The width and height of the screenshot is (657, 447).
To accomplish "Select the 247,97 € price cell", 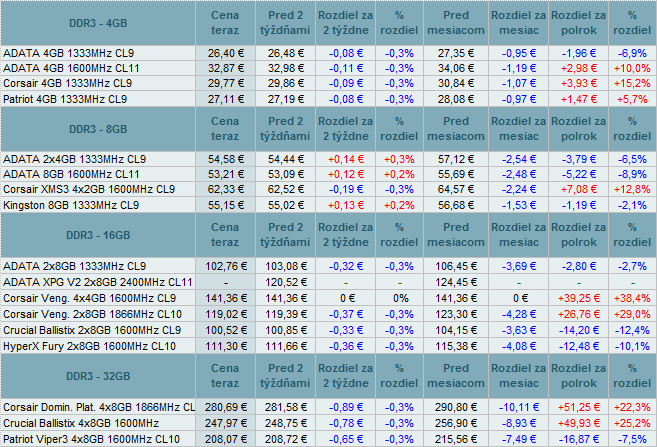I will pos(226,423).
